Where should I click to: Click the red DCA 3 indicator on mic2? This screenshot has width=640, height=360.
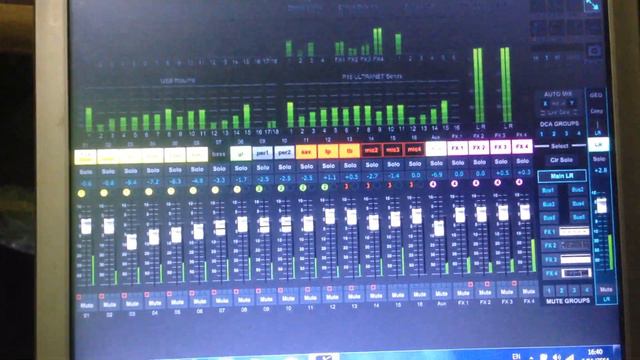(x=368, y=186)
